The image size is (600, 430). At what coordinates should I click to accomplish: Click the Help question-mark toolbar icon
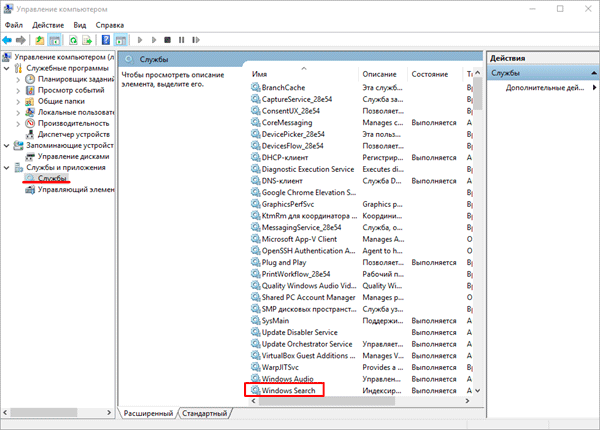click(105, 40)
